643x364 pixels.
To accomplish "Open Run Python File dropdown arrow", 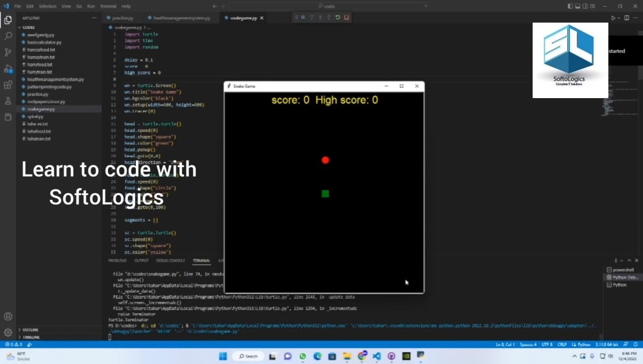I will [x=619, y=18].
